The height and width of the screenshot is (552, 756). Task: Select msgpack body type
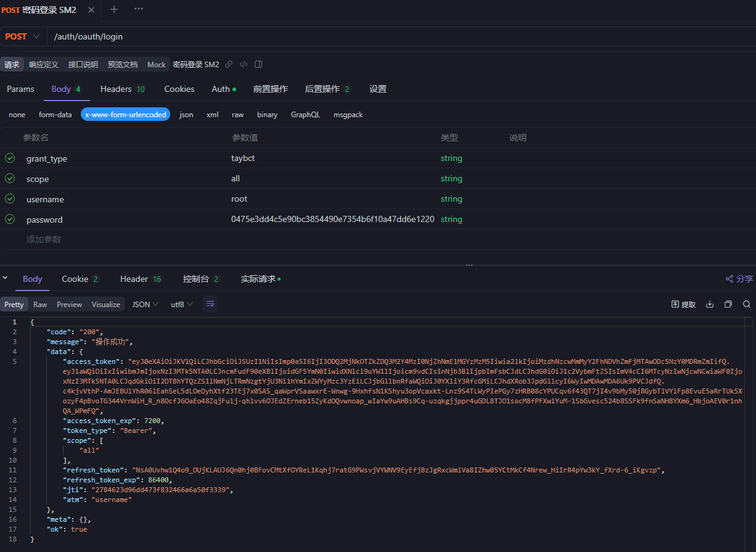pos(348,115)
